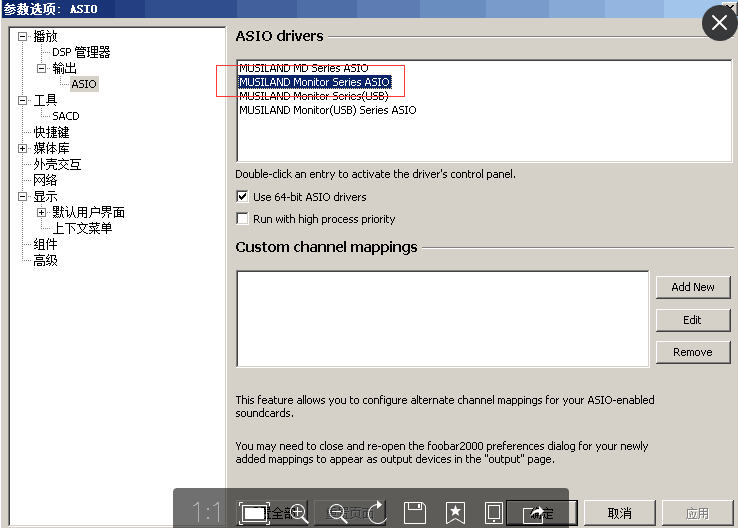The height and width of the screenshot is (528, 738).
Task: Close the image viewer overlay
Action: point(719,22)
